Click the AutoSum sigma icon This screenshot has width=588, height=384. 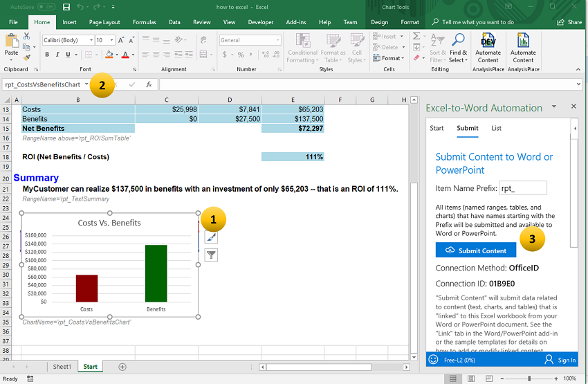[416, 37]
